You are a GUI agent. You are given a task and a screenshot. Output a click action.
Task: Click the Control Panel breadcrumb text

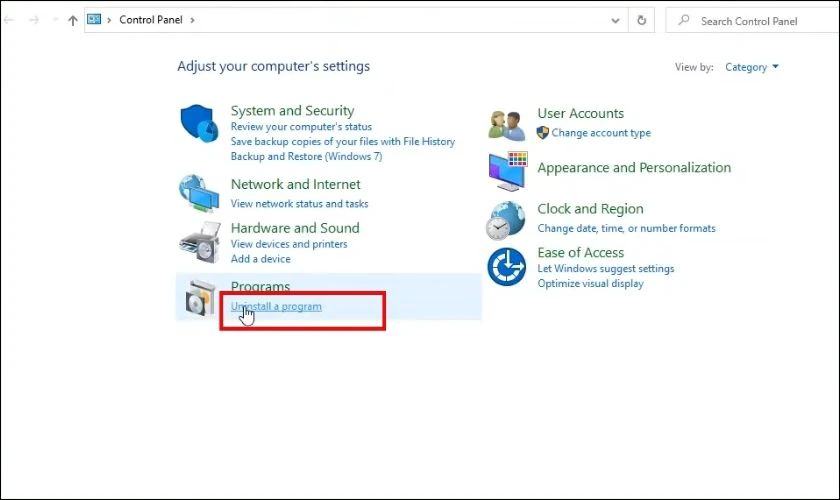151,20
